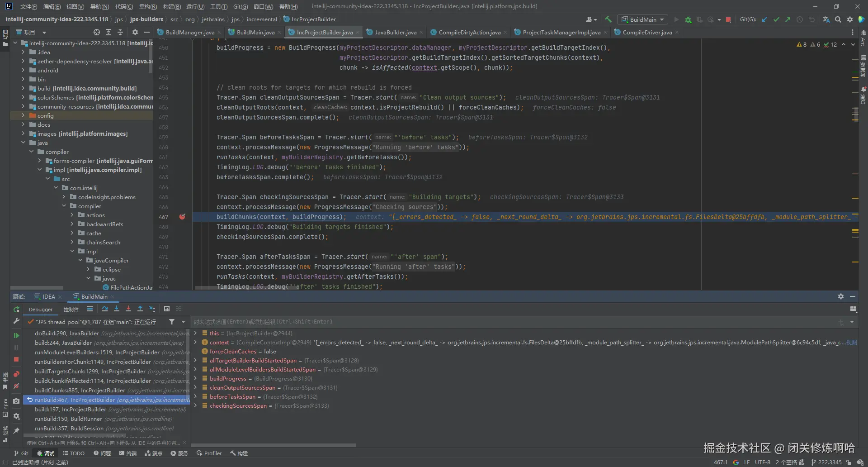This screenshot has width=868, height=467.
Task: Resume program in the debug sidebar
Action: pos(16,335)
